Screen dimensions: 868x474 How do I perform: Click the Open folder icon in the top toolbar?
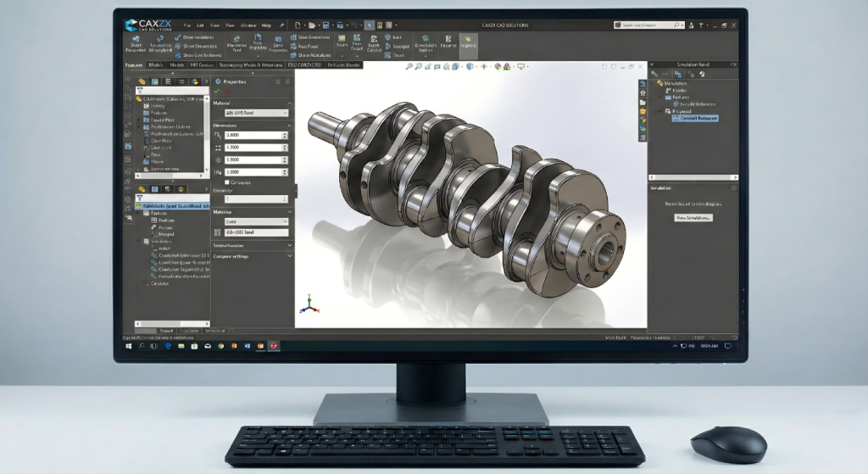309,25
